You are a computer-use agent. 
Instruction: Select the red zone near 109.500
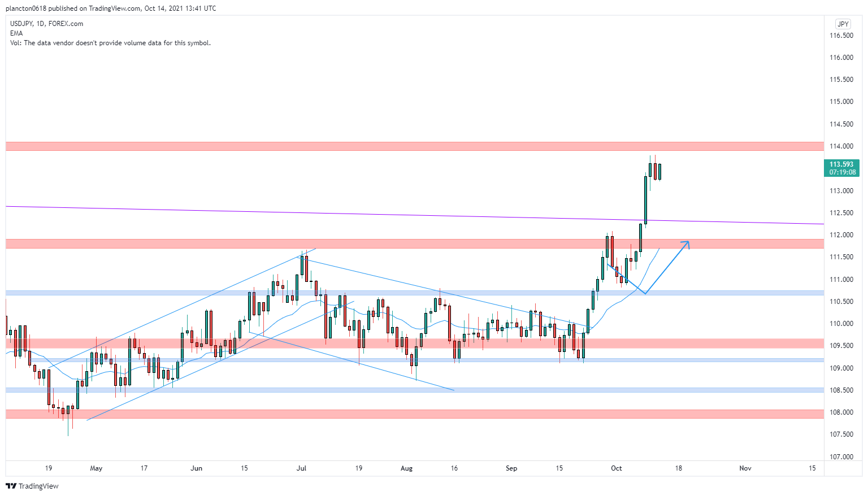click(x=415, y=343)
